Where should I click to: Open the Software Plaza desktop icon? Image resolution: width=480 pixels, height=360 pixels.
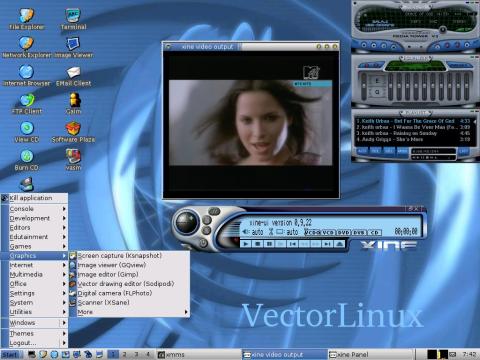tap(73, 132)
